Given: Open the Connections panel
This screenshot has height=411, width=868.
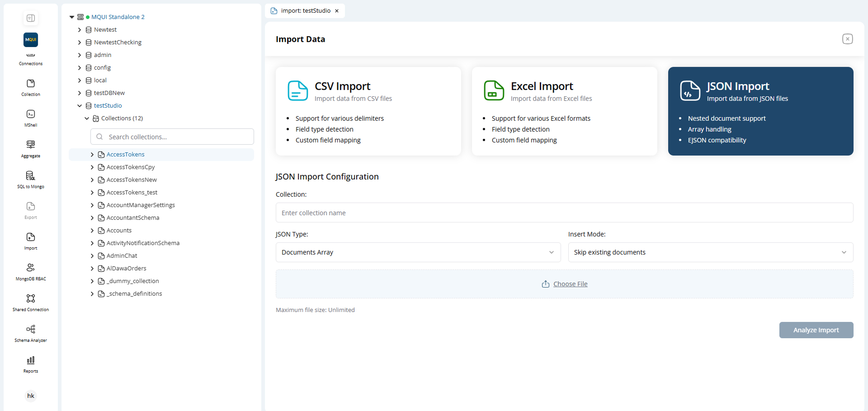Looking at the screenshot, I should (30, 57).
